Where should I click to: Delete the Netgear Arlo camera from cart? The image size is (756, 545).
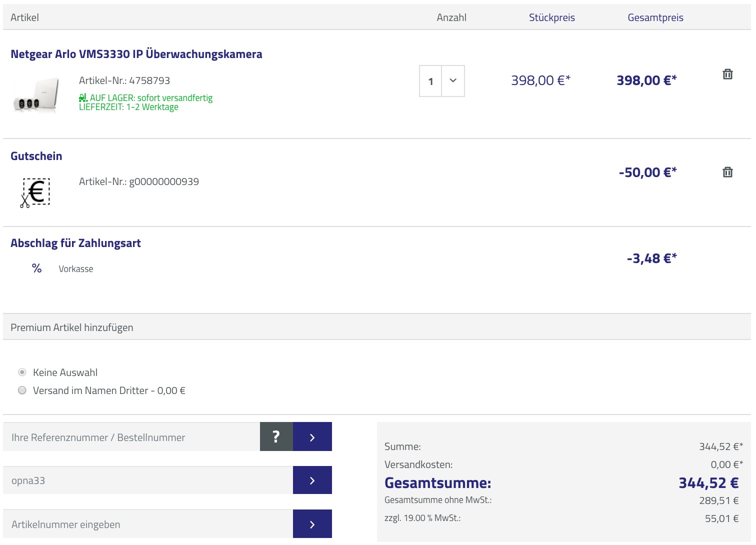(727, 74)
